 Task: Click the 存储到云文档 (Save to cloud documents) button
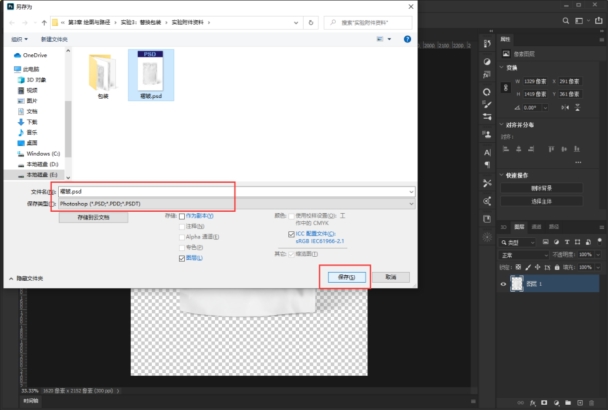point(93,217)
